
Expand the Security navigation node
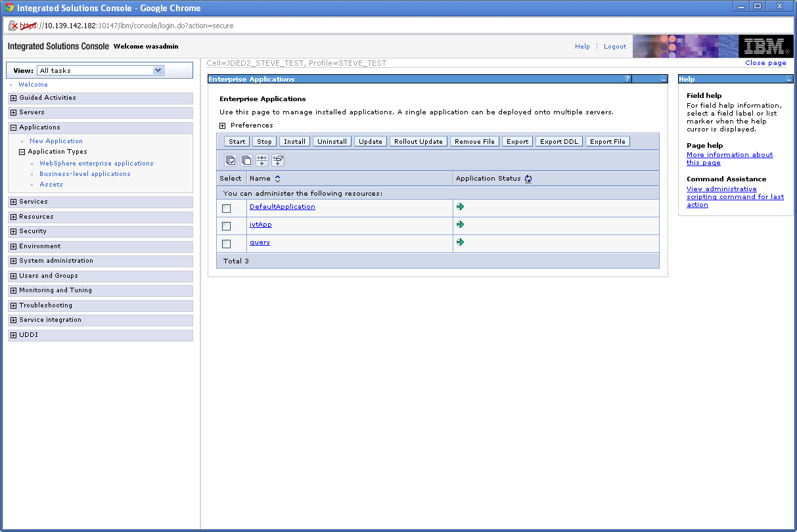(13, 231)
